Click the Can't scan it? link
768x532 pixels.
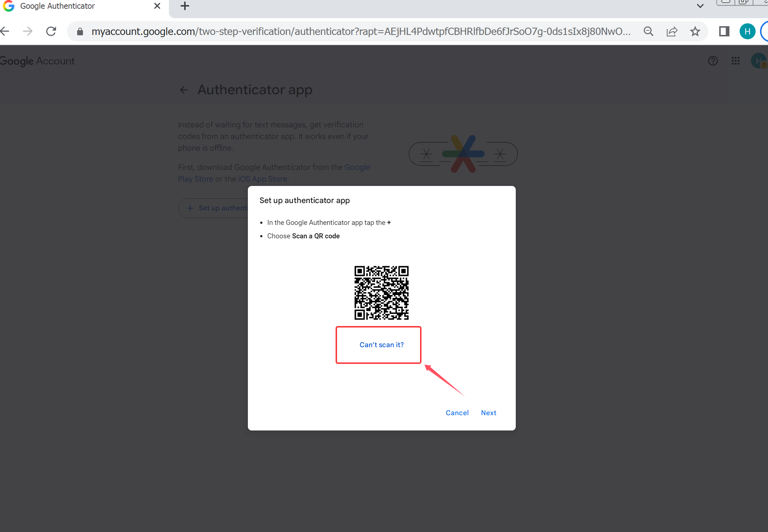pyautogui.click(x=381, y=345)
